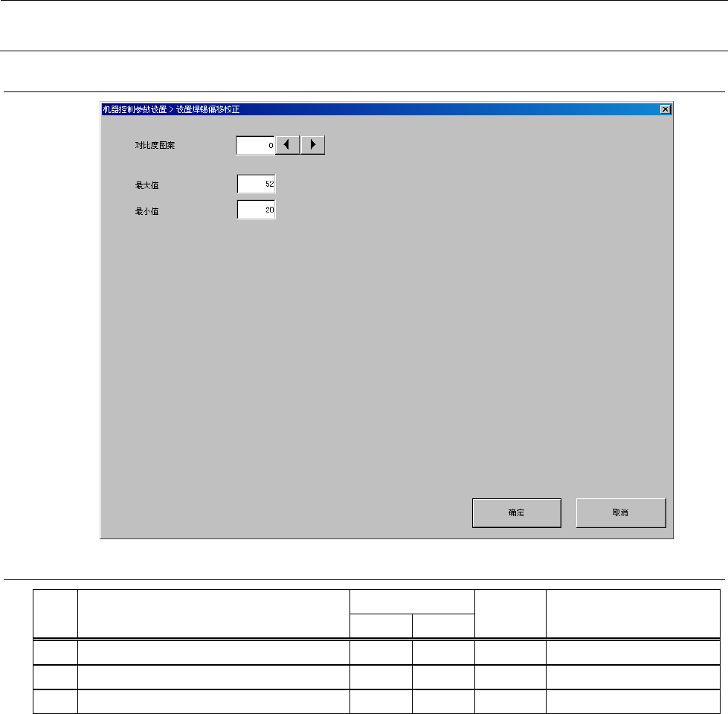This screenshot has width=728, height=714.
Task: Click the 最大值 label
Action: [146, 185]
